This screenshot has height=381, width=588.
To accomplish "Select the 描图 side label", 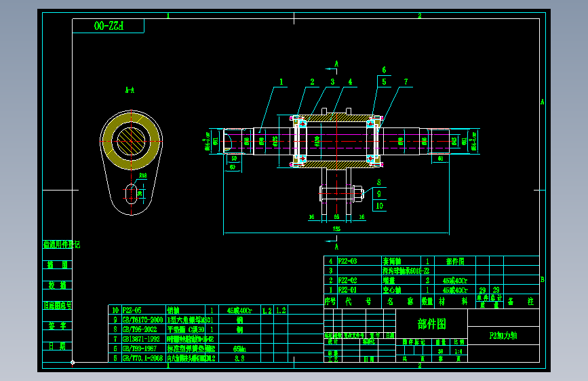I will [x=57, y=265].
